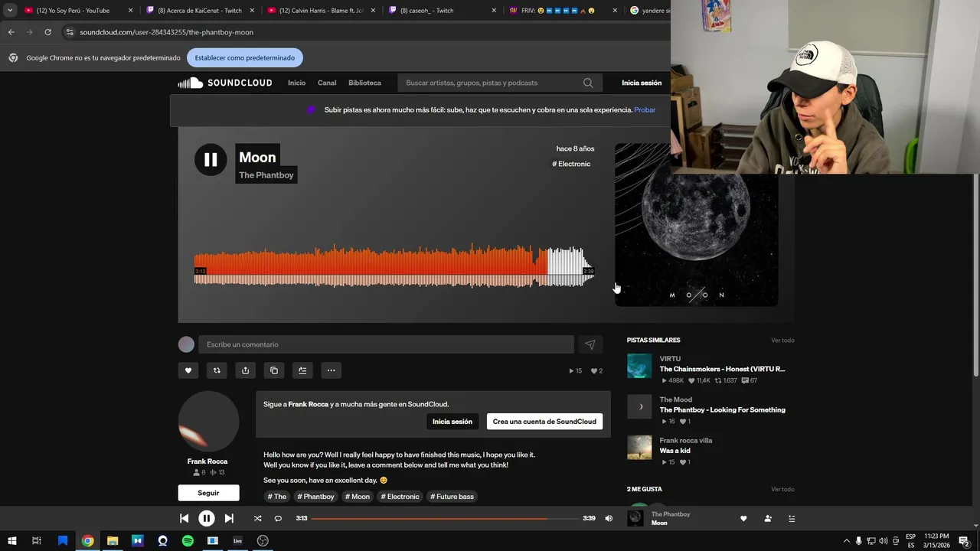Switch to caseoh_ Twitch tab
980x551 pixels.
[442, 11]
